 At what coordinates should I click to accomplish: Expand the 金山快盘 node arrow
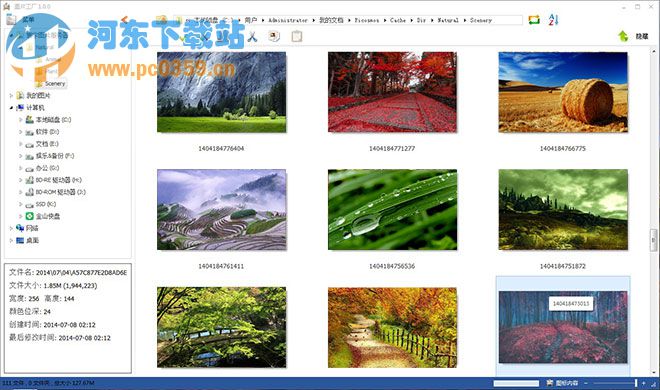point(20,216)
